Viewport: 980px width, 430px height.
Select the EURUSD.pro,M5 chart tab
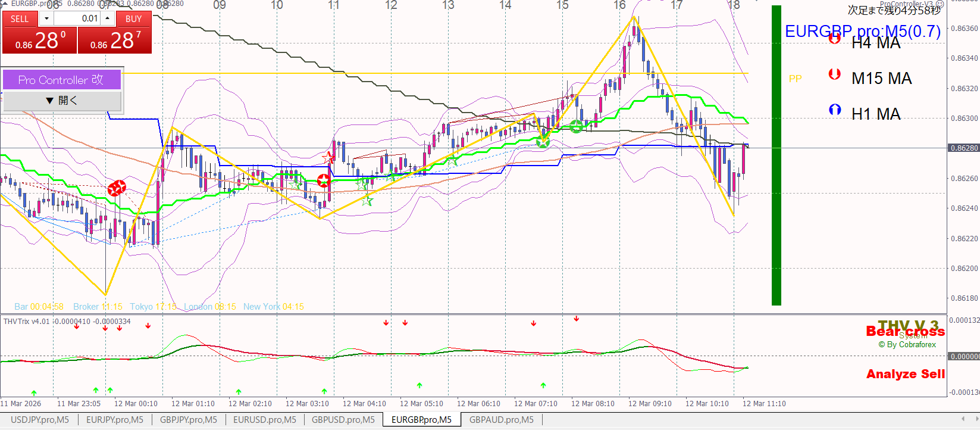264,420
